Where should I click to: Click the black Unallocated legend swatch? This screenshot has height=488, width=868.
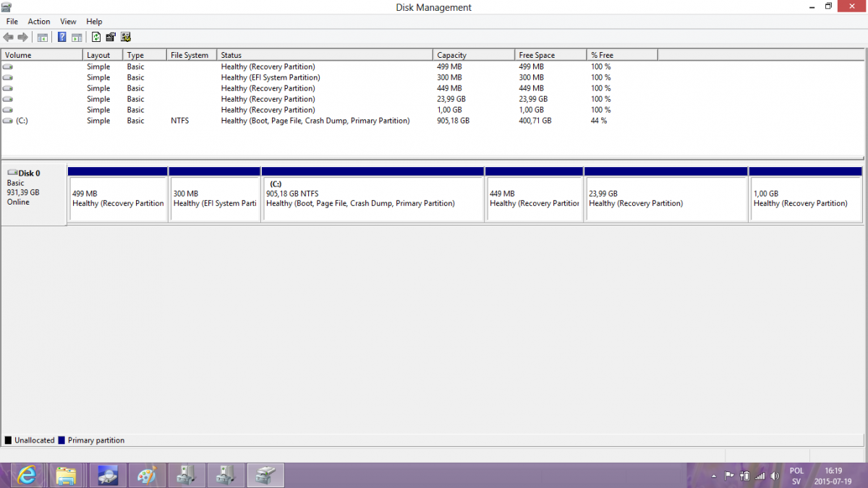(x=9, y=440)
